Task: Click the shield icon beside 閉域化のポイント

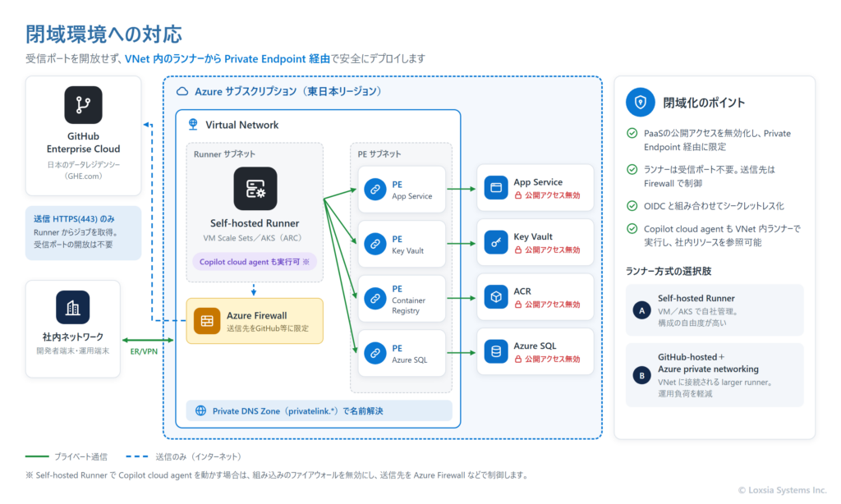Action: (641, 103)
